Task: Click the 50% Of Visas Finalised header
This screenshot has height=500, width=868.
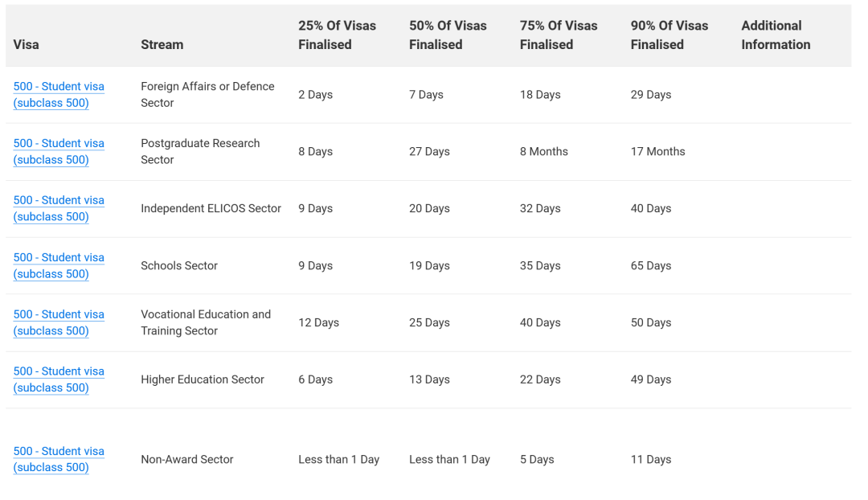Action: [448, 35]
